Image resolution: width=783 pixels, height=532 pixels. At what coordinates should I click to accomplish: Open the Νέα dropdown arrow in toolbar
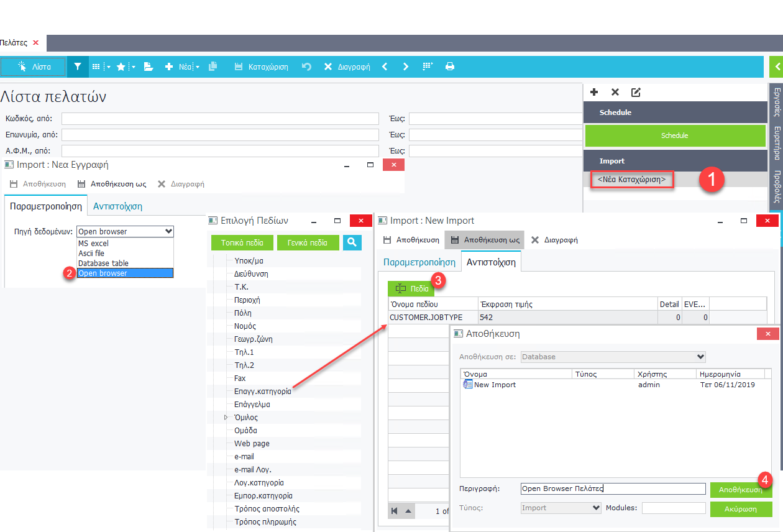pos(198,67)
